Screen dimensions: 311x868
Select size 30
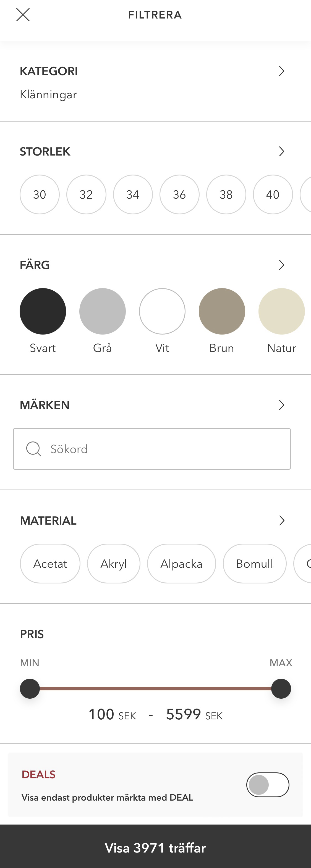click(x=40, y=194)
